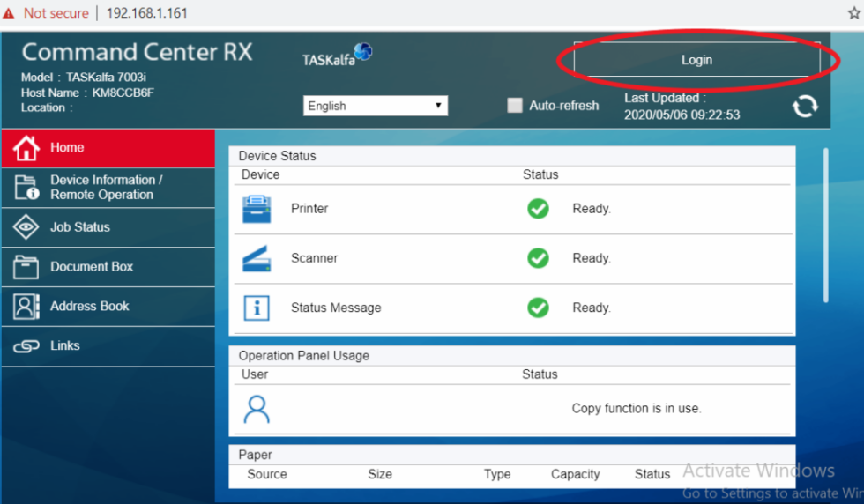Click the refresh arrows icon
Screen dimensions: 864x504
coord(804,107)
